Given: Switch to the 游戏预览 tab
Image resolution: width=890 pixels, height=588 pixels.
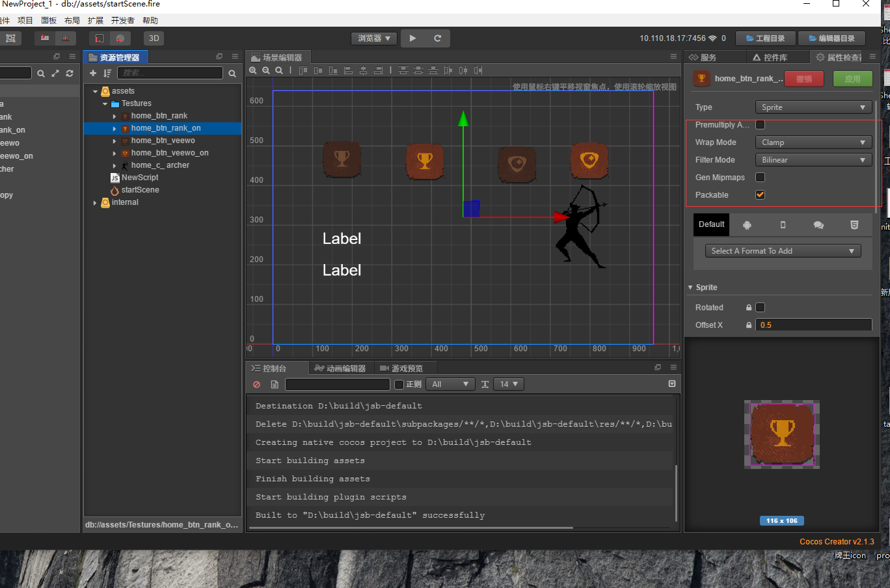Looking at the screenshot, I should point(401,368).
